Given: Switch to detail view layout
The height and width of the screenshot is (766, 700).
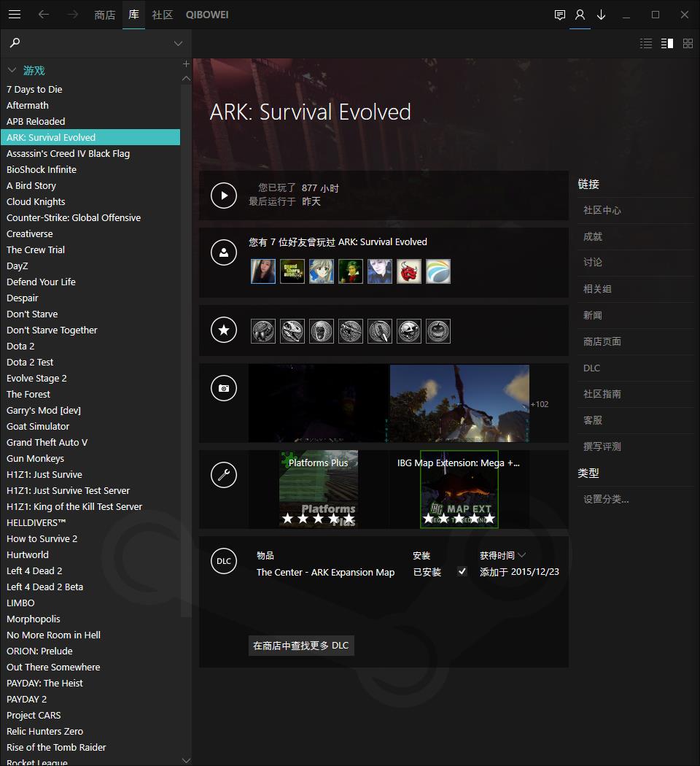Looking at the screenshot, I should click(667, 44).
